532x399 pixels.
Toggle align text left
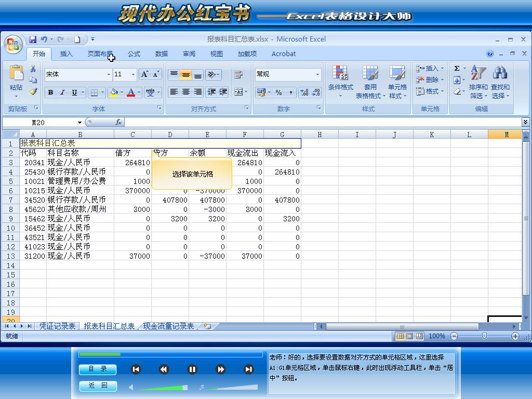coord(174,91)
